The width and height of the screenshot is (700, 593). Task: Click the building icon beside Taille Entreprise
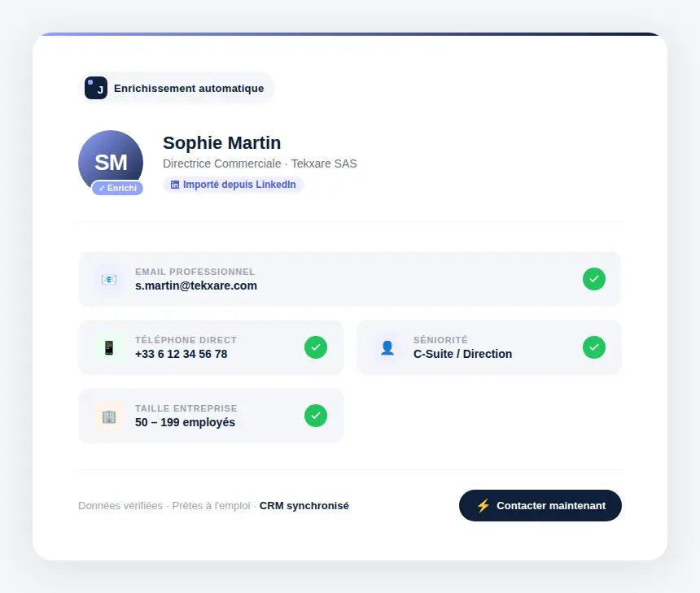[109, 416]
